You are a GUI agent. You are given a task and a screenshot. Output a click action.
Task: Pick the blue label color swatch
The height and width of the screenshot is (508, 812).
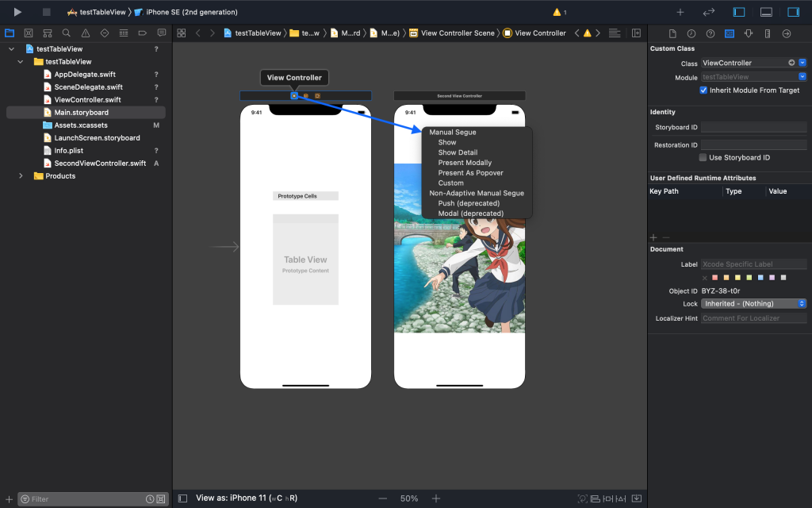(760, 278)
